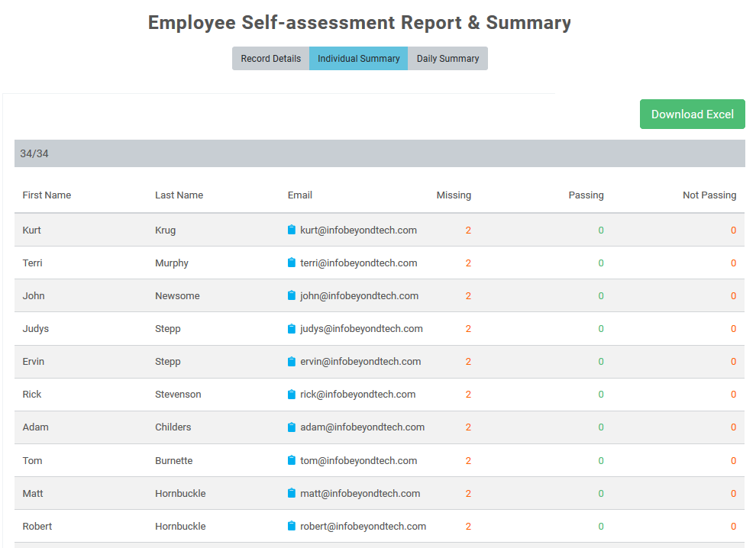Viewport: 756px width, 548px height.
Task: Click the Missing column header
Action: (x=454, y=195)
